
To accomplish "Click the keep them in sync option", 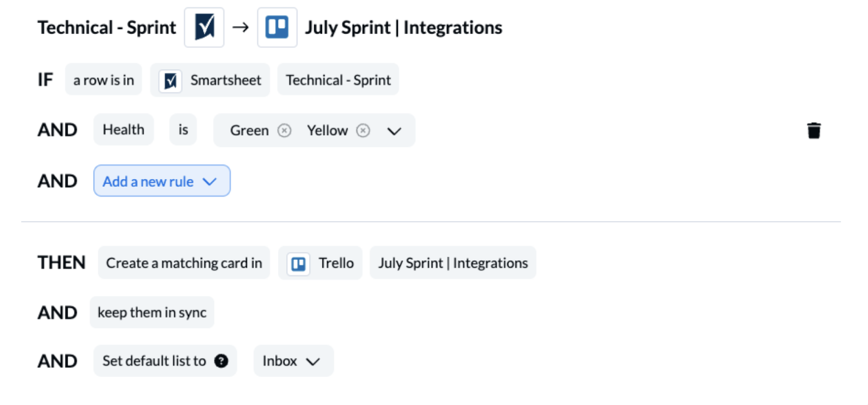I will point(152,313).
